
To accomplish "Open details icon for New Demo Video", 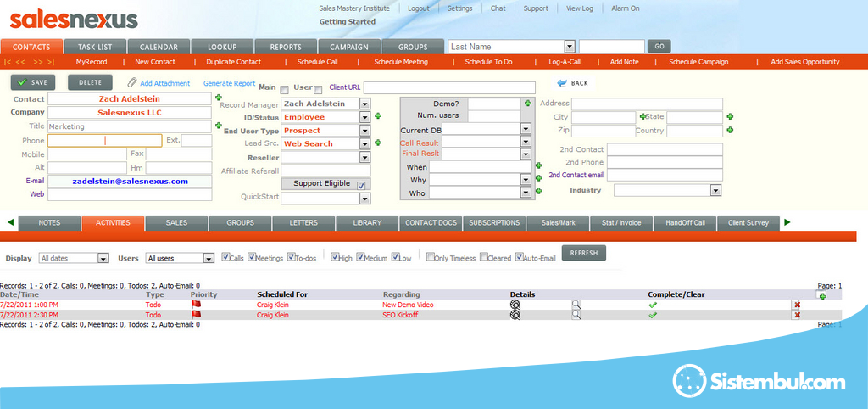I will click(515, 305).
